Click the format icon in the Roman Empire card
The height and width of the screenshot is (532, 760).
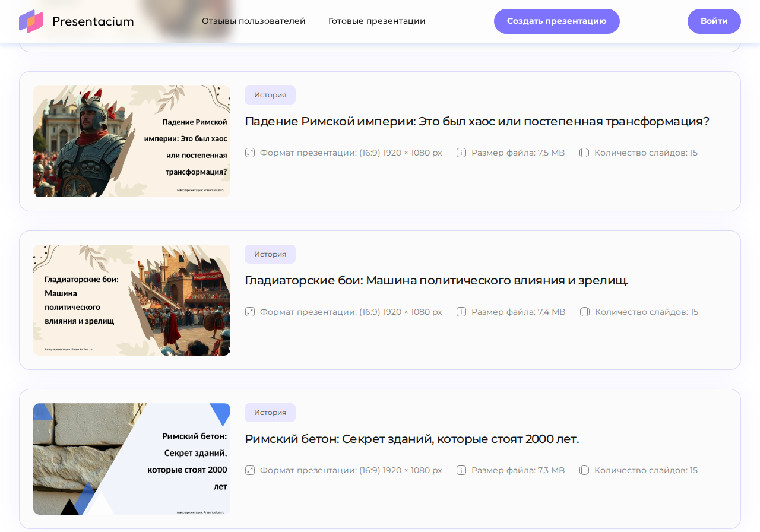[x=250, y=153]
